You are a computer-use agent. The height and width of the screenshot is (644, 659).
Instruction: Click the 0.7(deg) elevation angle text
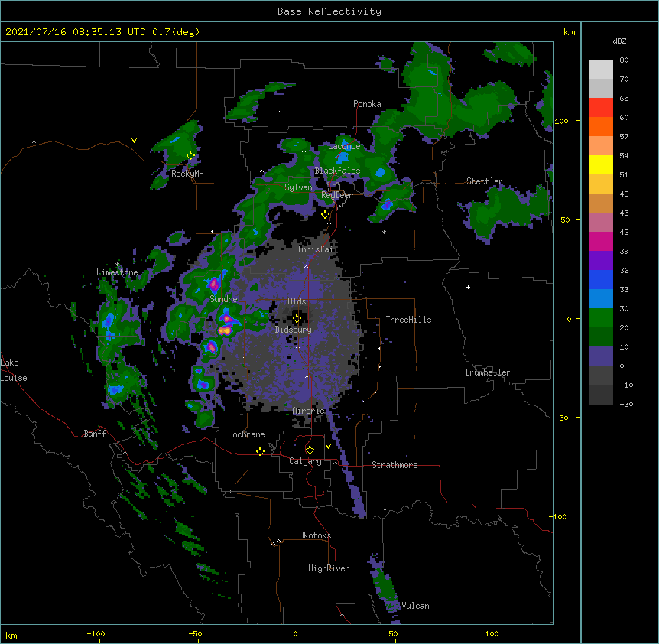(176, 32)
